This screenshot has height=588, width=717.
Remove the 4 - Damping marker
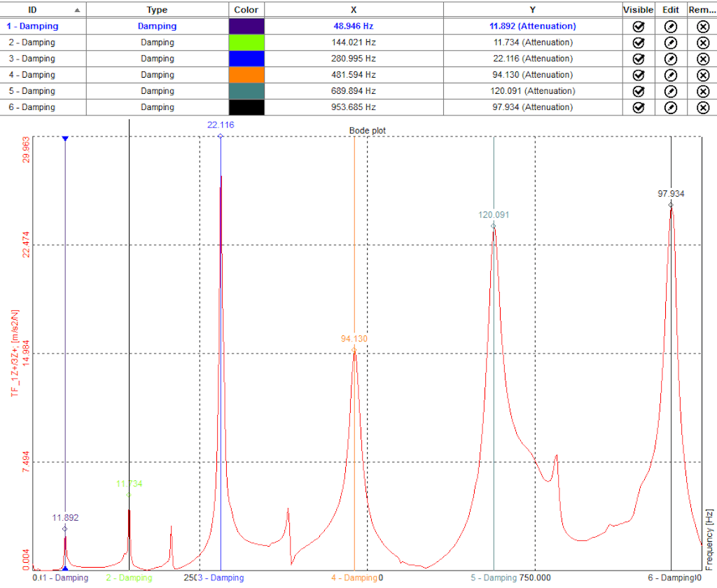[703, 75]
